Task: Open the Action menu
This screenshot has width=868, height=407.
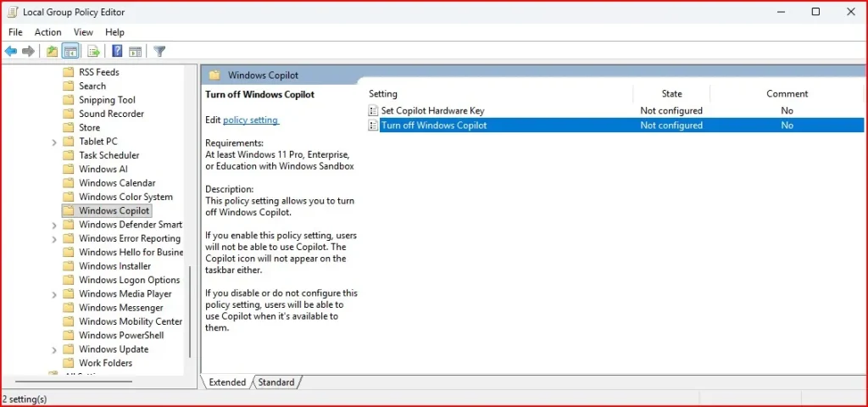Action: [x=48, y=32]
